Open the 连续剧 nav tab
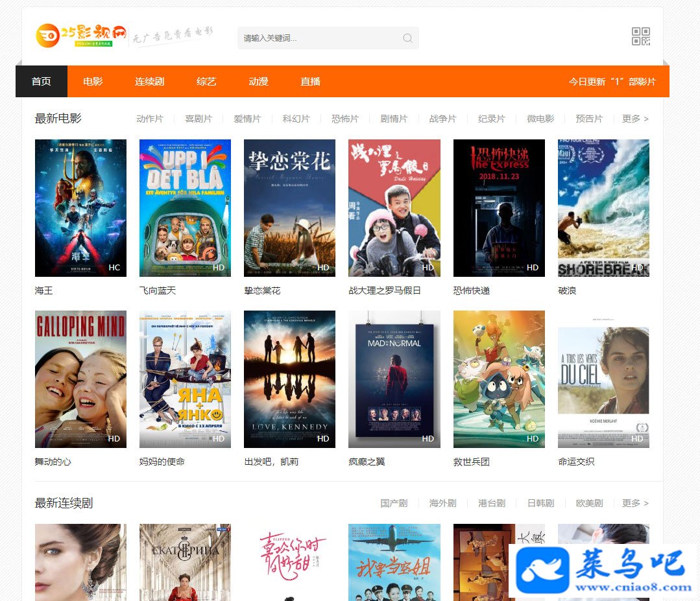 pyautogui.click(x=150, y=81)
